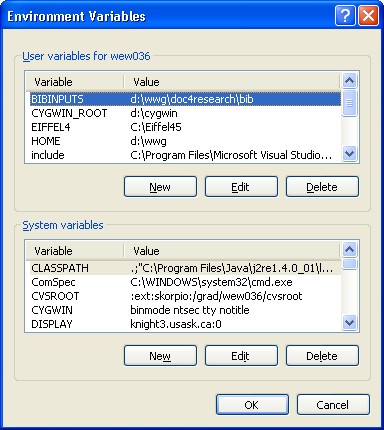
Task: Delete the selected system variable
Action: (x=322, y=356)
